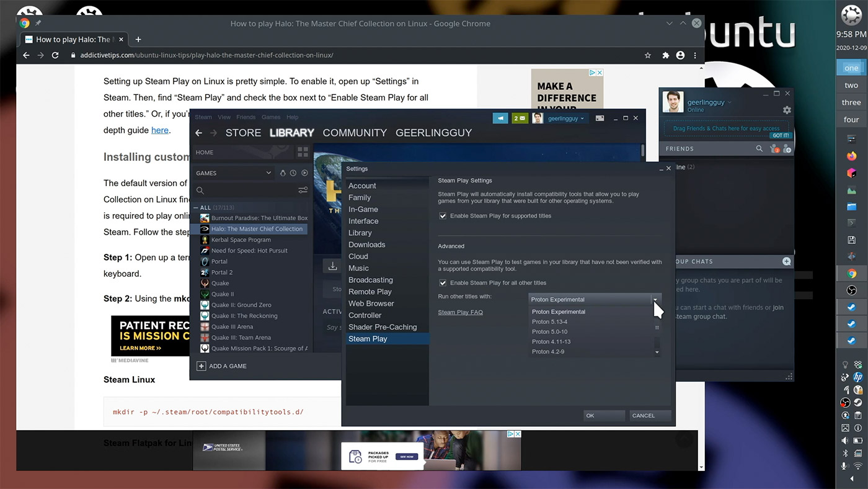
Task: Open Steam Play FAQ link
Action: coord(460,312)
